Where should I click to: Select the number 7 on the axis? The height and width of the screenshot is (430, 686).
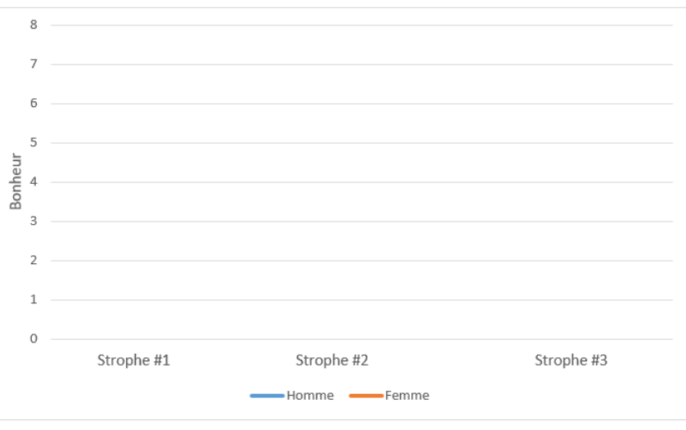33,64
